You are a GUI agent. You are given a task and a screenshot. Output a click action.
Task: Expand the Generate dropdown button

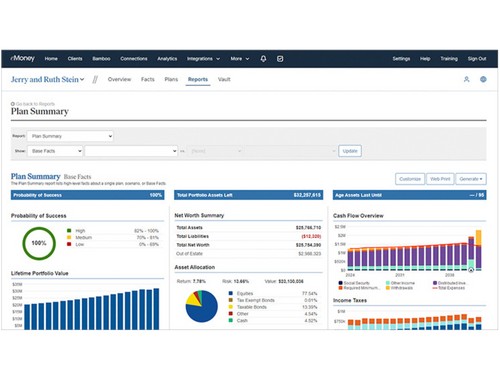[x=471, y=179]
